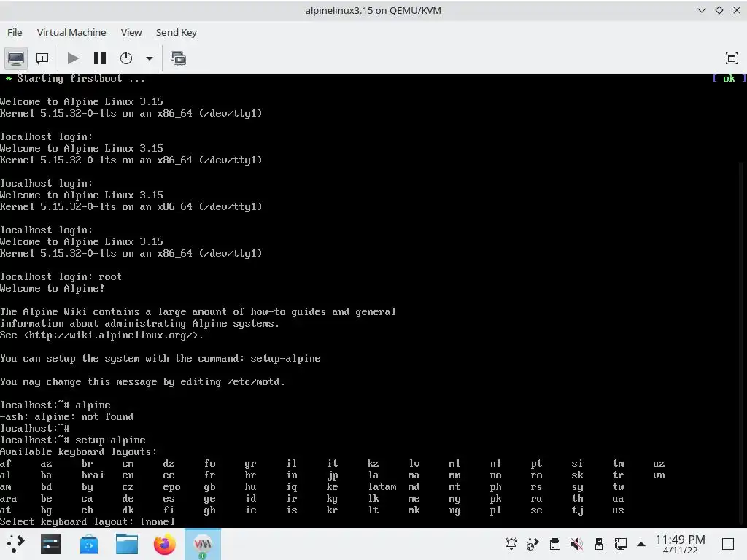
Task: Open the View menu
Action: click(131, 32)
